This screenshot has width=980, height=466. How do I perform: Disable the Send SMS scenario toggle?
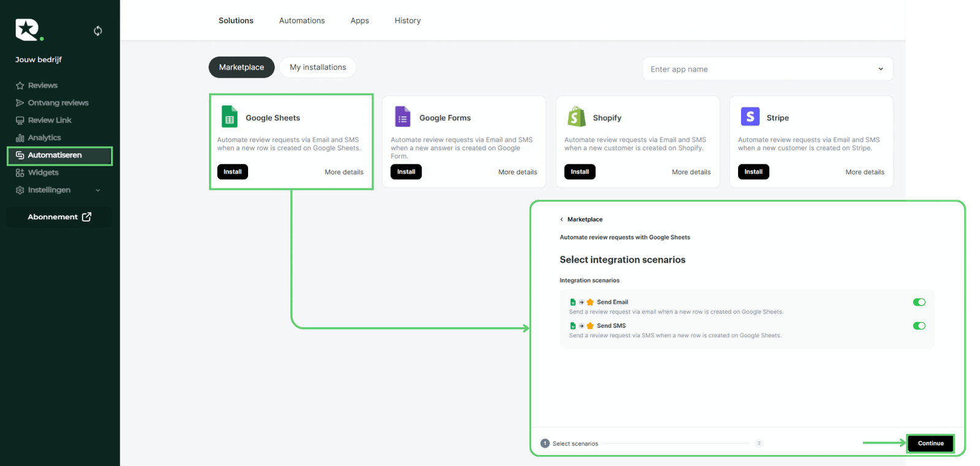(919, 326)
